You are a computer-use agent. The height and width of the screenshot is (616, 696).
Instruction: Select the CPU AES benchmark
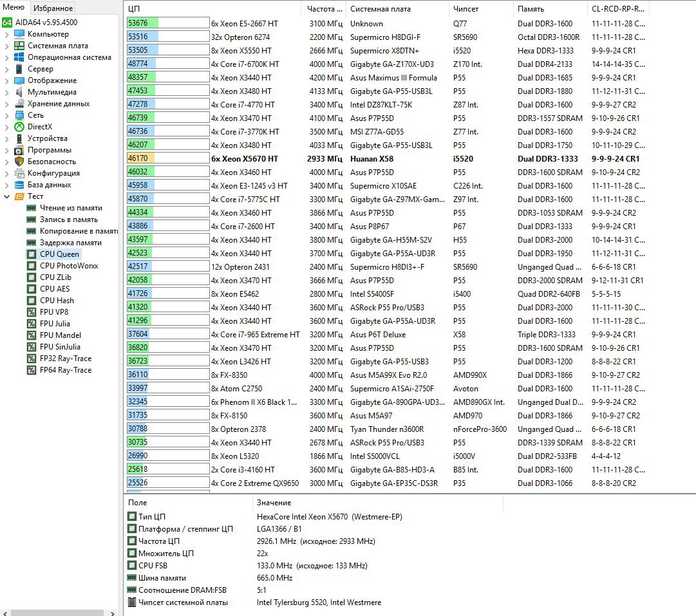click(55, 288)
